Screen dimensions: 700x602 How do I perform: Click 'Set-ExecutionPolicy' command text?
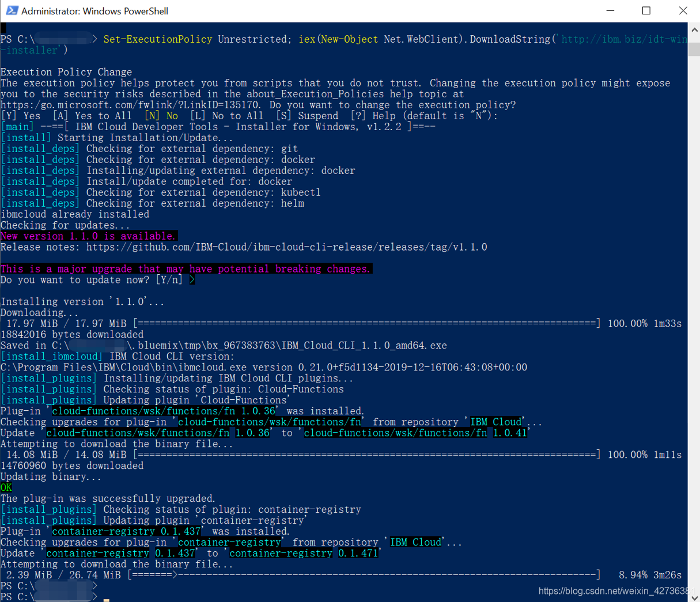point(157,39)
